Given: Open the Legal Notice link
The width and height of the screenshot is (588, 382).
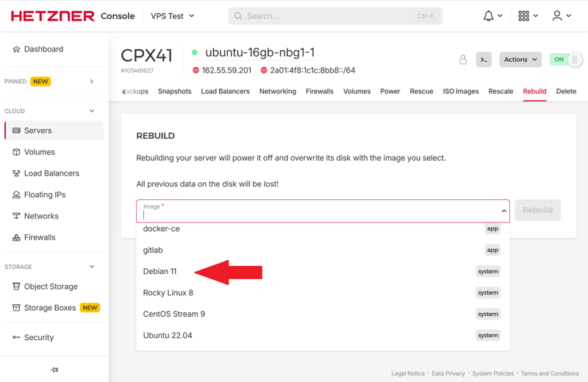Looking at the screenshot, I should click(408, 373).
